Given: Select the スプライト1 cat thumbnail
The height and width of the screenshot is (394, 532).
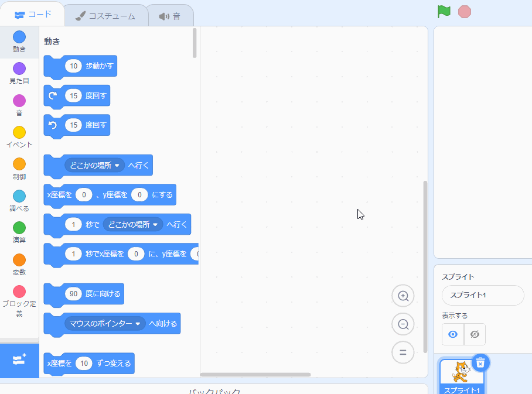Looking at the screenshot, I should (462, 376).
